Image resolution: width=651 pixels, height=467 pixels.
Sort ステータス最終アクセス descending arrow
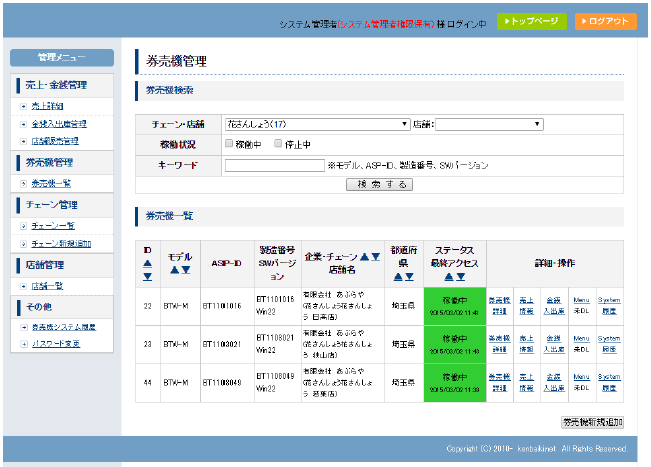[460, 277]
